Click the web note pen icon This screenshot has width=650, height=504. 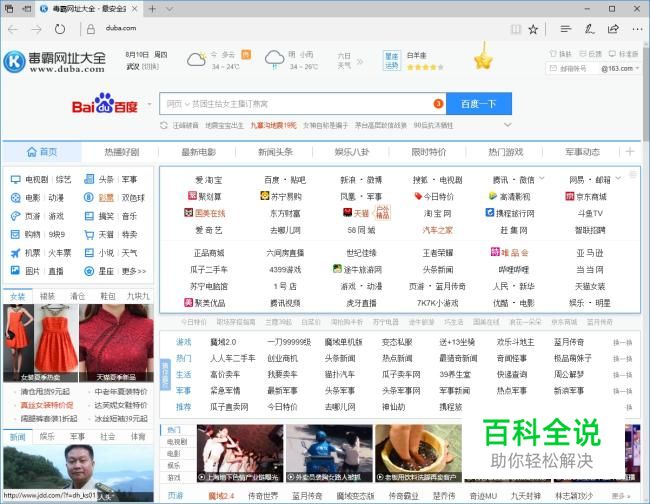[588, 29]
